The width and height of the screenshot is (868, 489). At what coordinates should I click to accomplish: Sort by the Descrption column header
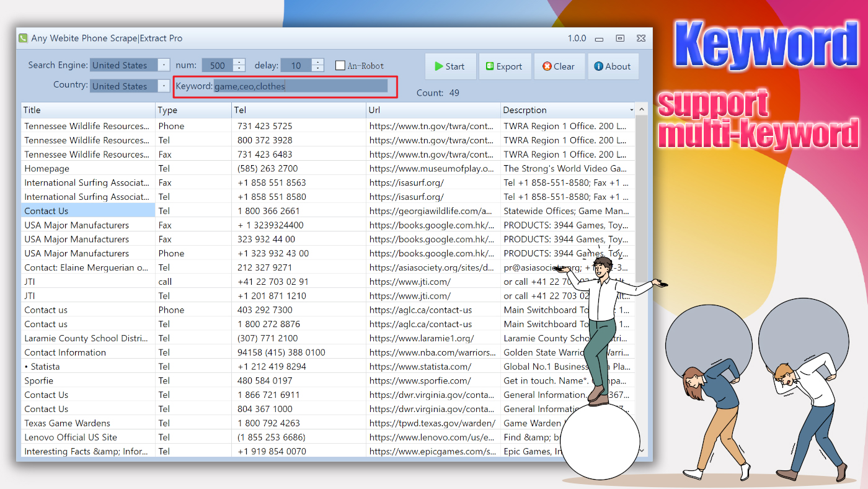pyautogui.click(x=568, y=110)
